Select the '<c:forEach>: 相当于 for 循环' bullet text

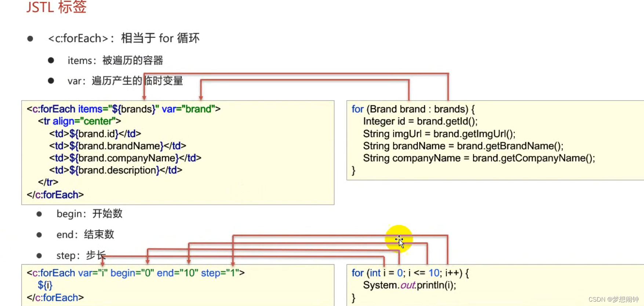point(124,38)
